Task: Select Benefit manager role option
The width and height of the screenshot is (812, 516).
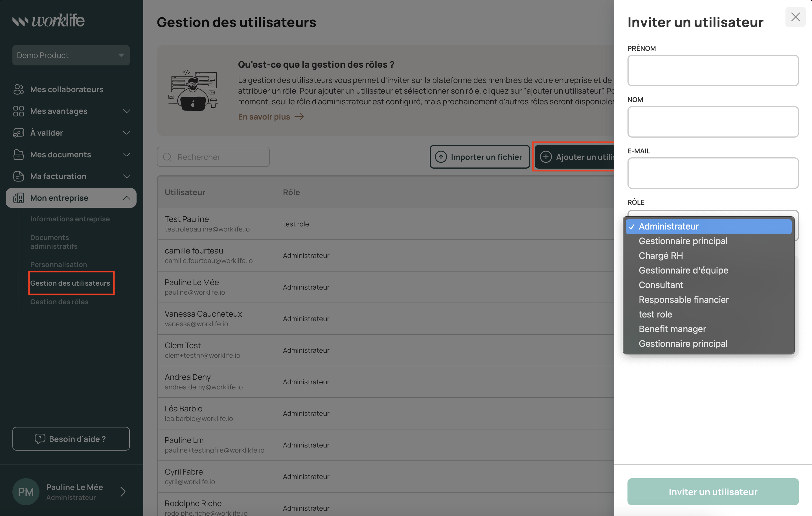Action: [x=672, y=329]
